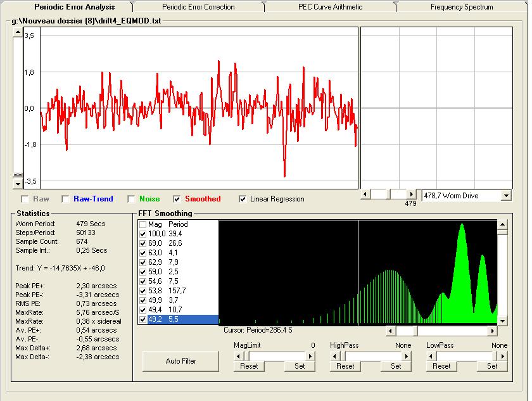Select the Periodic Error Analysis tab
532x401 pixels.
(x=74, y=7)
